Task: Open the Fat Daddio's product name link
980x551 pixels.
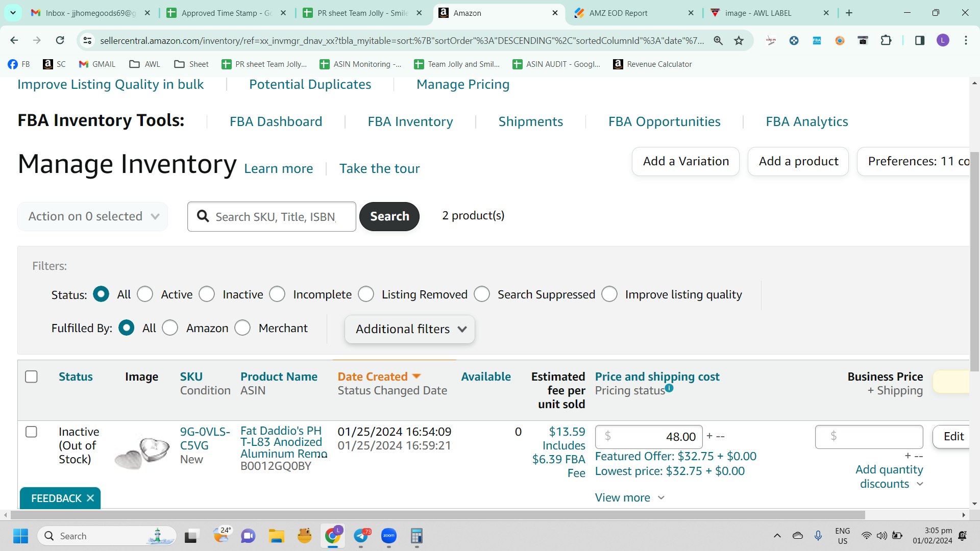Action: 284,442
